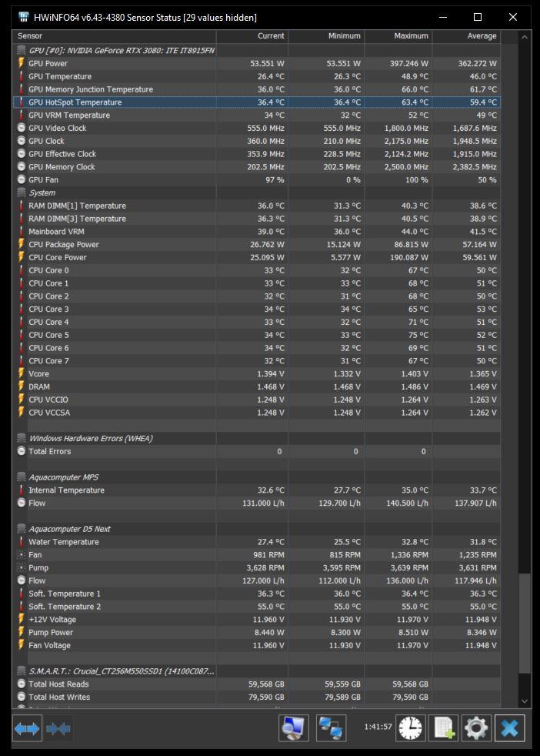Click the vertical scrollbar thumb
540x756 pixels.
(525, 623)
